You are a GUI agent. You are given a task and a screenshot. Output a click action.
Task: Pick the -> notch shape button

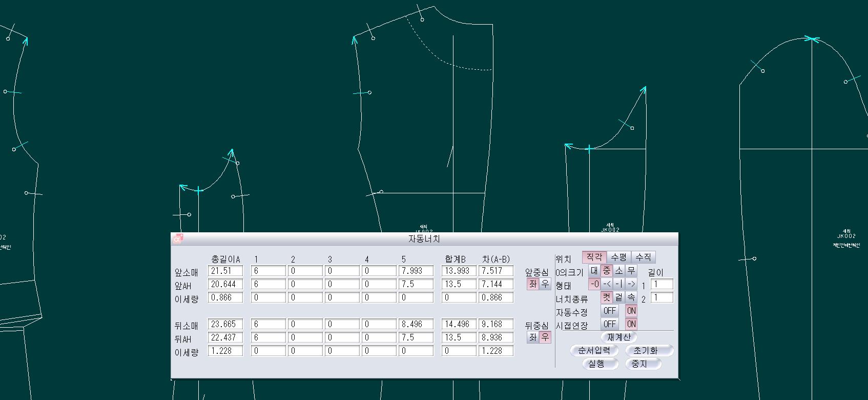631,284
